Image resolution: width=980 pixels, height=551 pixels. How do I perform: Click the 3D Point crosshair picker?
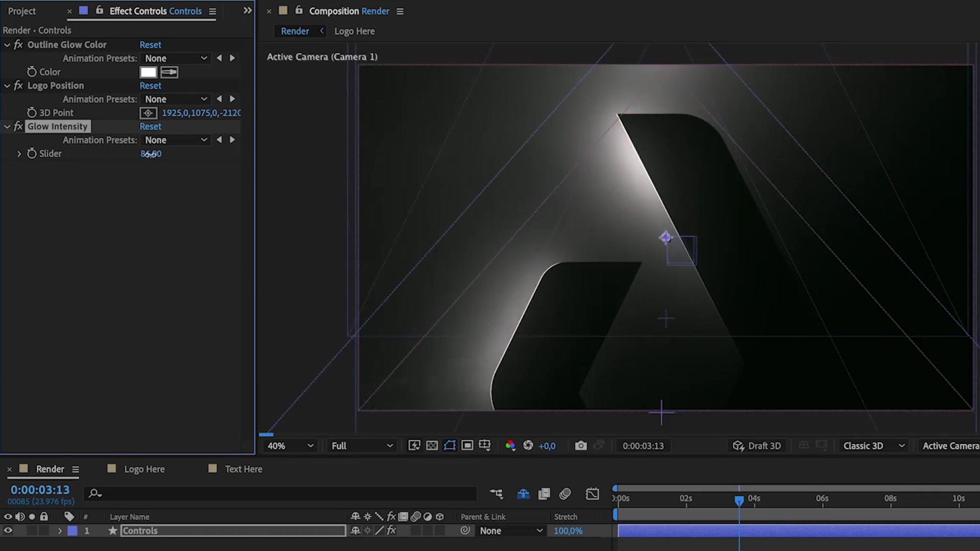point(148,113)
